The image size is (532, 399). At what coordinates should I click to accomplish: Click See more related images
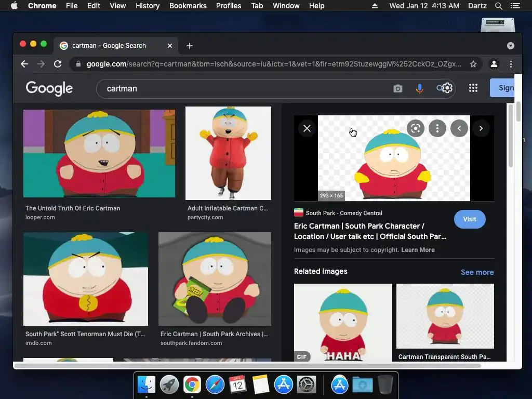[x=477, y=272]
